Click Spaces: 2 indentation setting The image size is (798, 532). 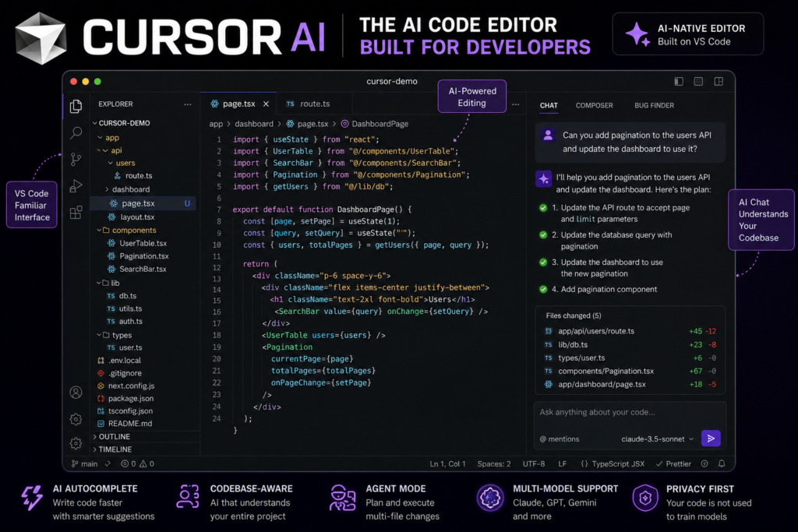(x=493, y=464)
